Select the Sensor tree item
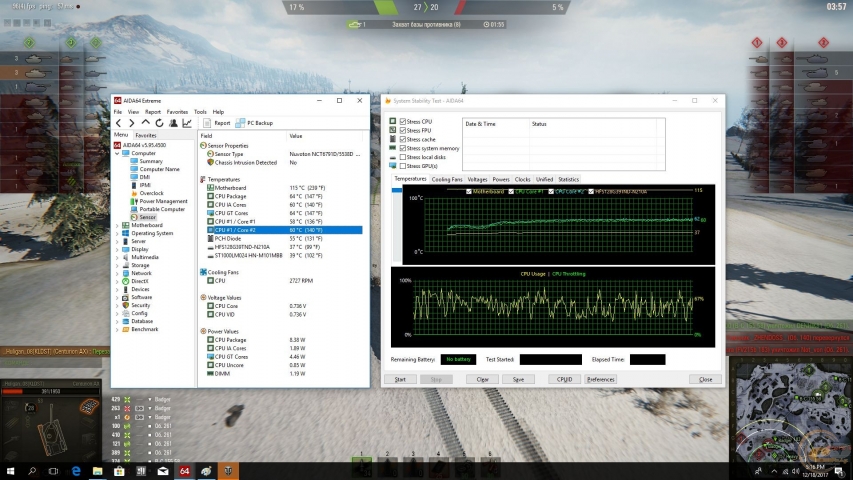The width and height of the screenshot is (853, 480). [x=147, y=217]
